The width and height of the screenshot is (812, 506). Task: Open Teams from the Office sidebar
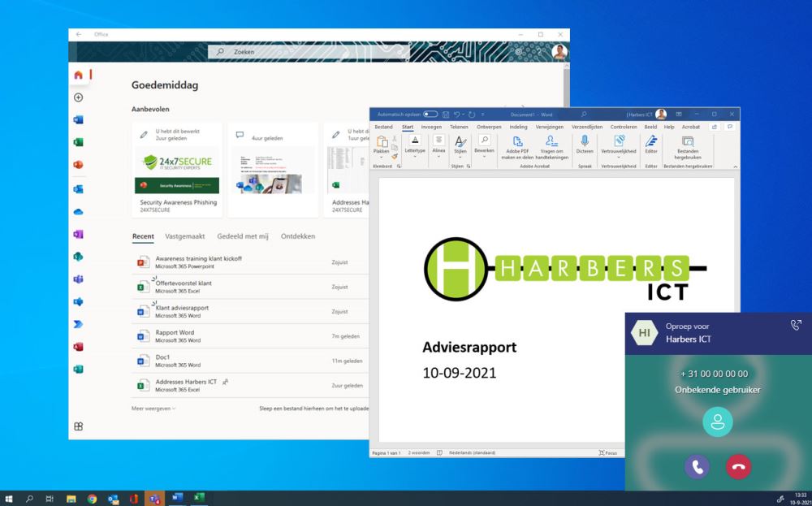tap(78, 279)
